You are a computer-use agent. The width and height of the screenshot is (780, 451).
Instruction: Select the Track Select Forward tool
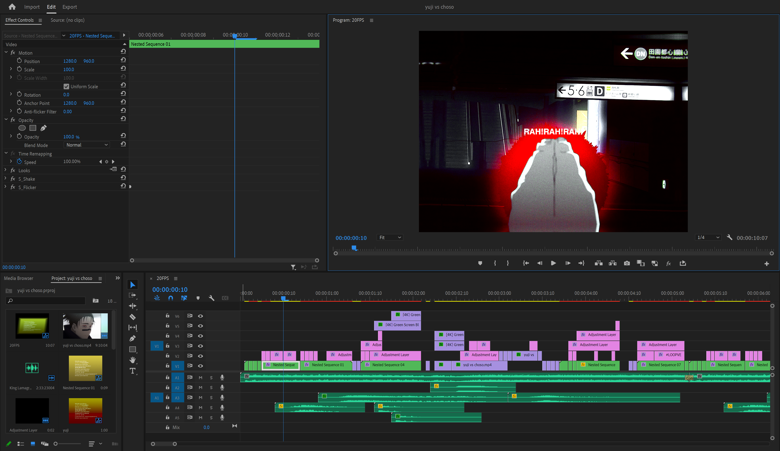click(x=132, y=295)
